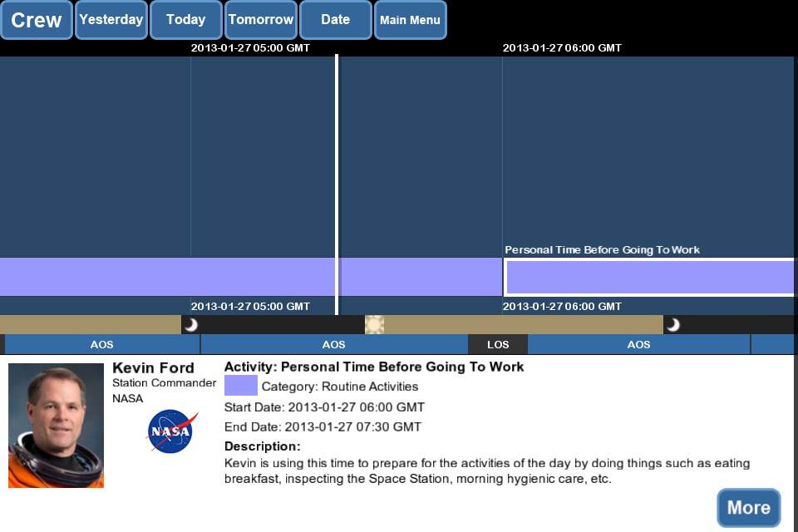The image size is (798, 532).
Task: Select the leftmost labeled AOS segment
Action: pos(101,345)
